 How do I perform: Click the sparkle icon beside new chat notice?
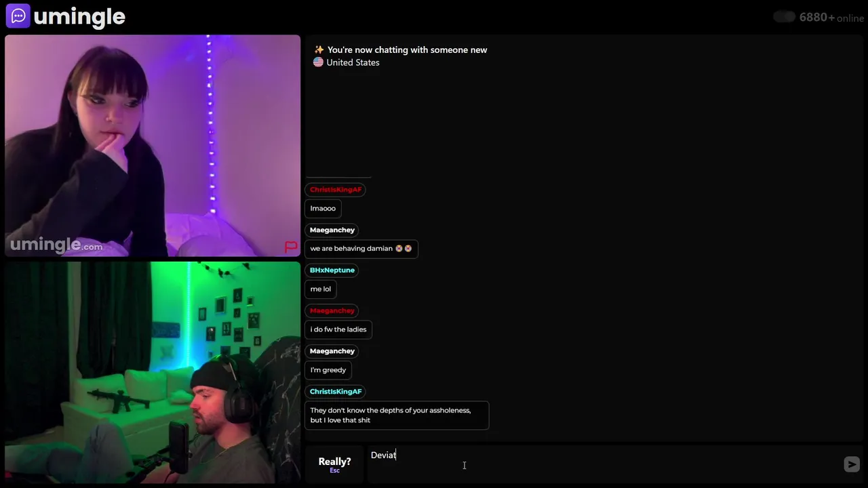319,49
